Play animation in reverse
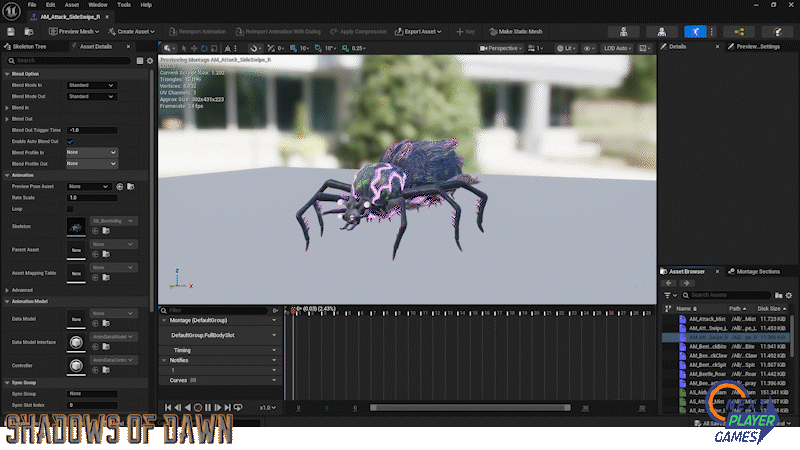Screen dimensions: 800x450 [188, 407]
